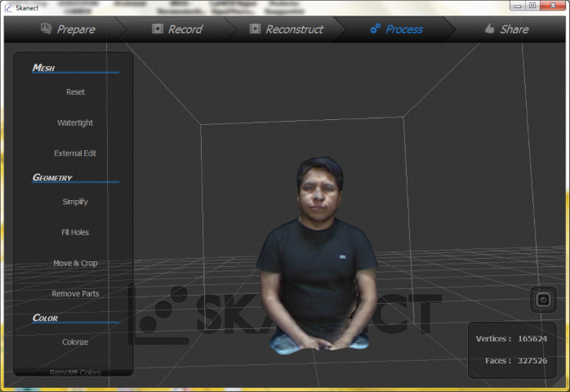Select the Fill Holes option
Image resolution: width=570 pixels, height=392 pixels.
click(75, 233)
